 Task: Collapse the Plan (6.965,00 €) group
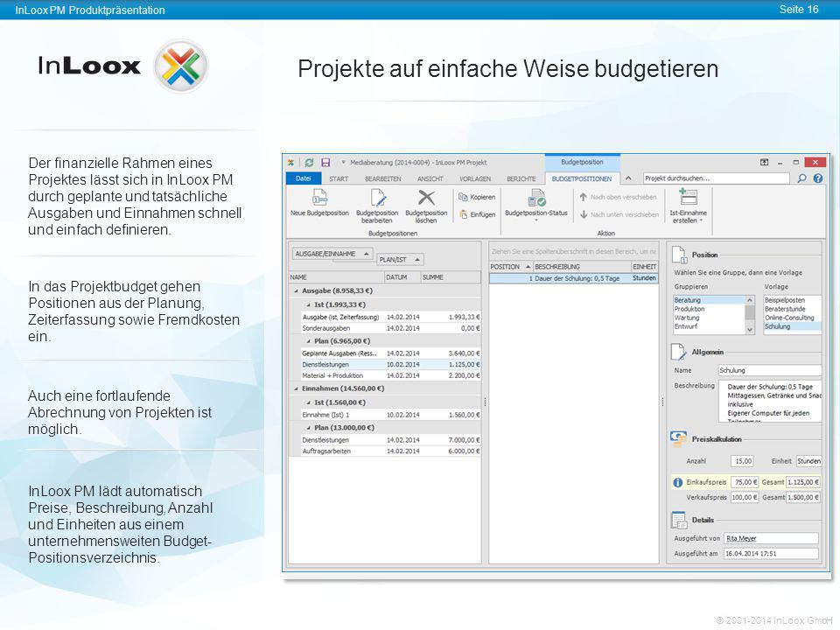[309, 341]
